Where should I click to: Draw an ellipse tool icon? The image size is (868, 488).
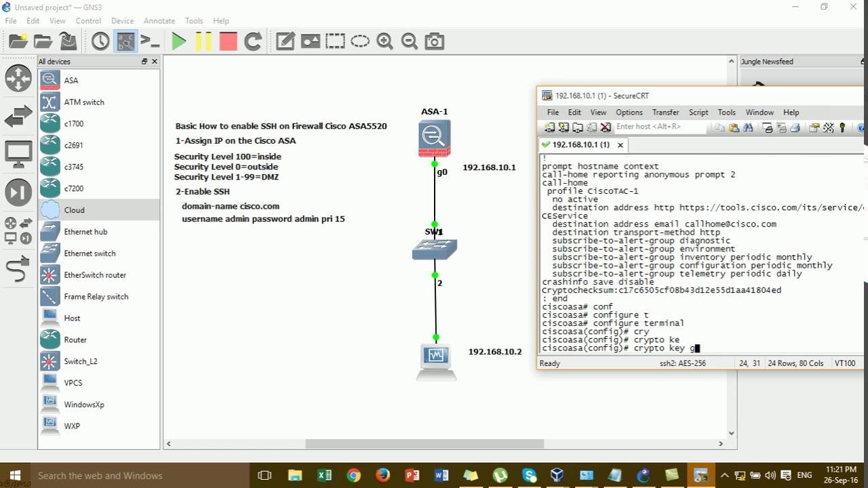360,41
